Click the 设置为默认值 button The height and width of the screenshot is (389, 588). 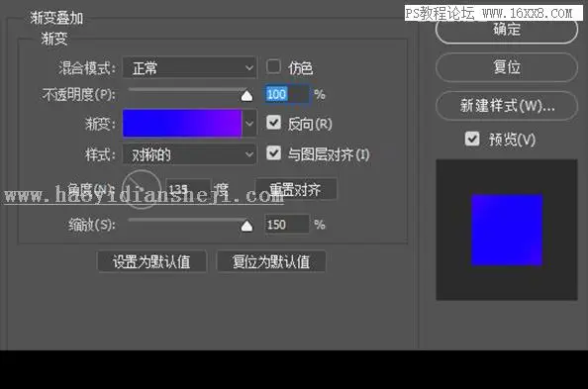point(151,261)
